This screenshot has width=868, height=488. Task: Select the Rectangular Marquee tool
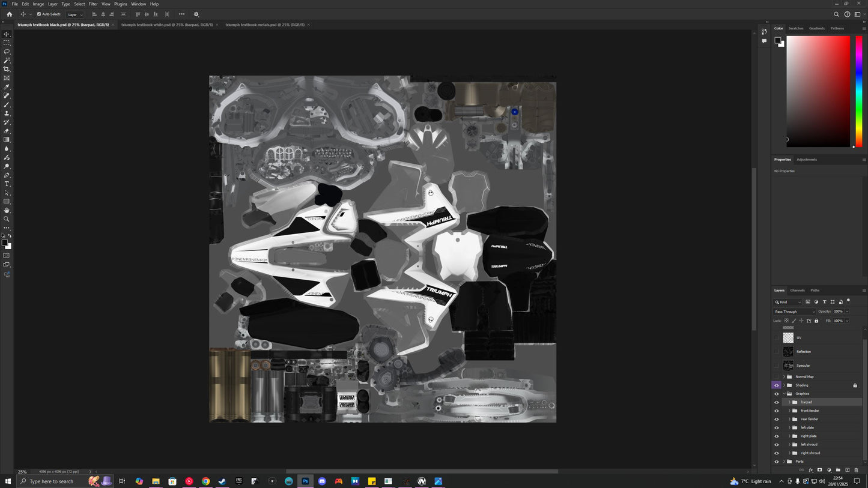[x=7, y=43]
